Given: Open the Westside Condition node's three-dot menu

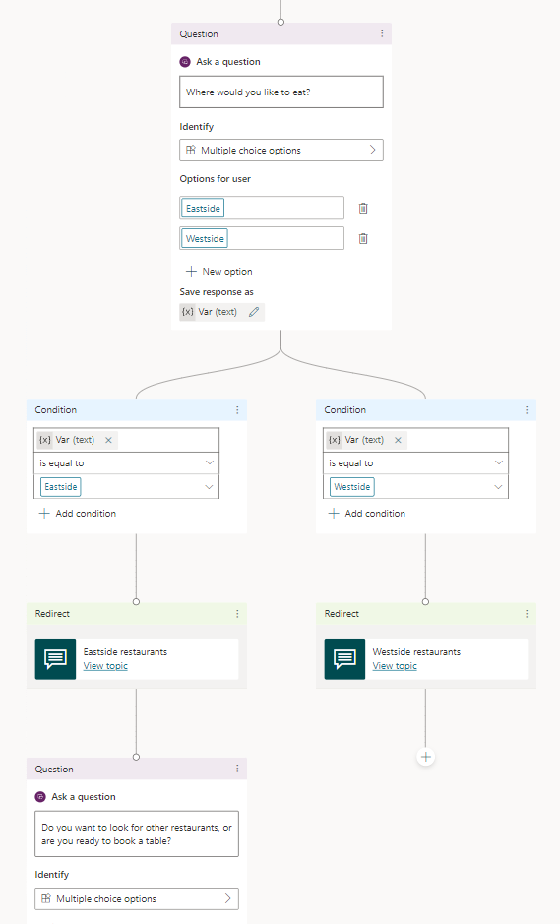Looking at the screenshot, I should pos(527,409).
